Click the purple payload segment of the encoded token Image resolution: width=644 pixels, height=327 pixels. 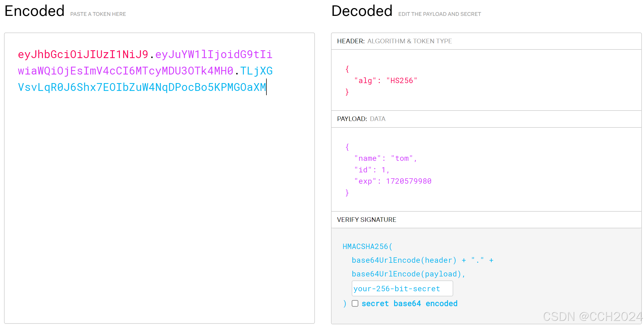click(x=125, y=71)
